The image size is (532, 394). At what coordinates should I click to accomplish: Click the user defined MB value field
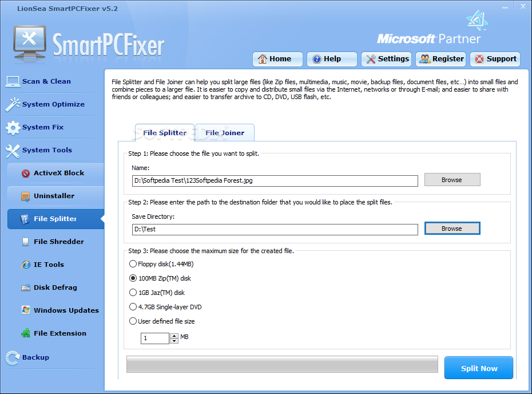tap(154, 338)
